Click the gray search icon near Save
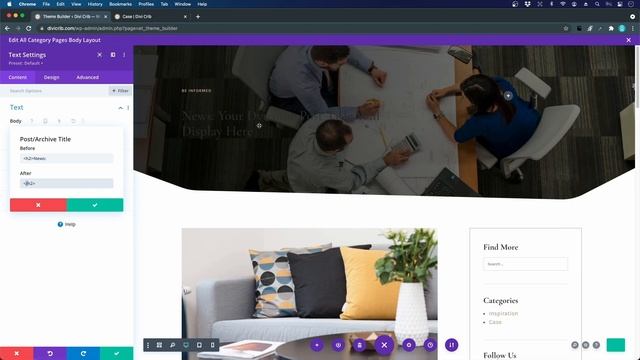Image resolution: width=640 pixels, height=360 pixels. click(x=575, y=345)
